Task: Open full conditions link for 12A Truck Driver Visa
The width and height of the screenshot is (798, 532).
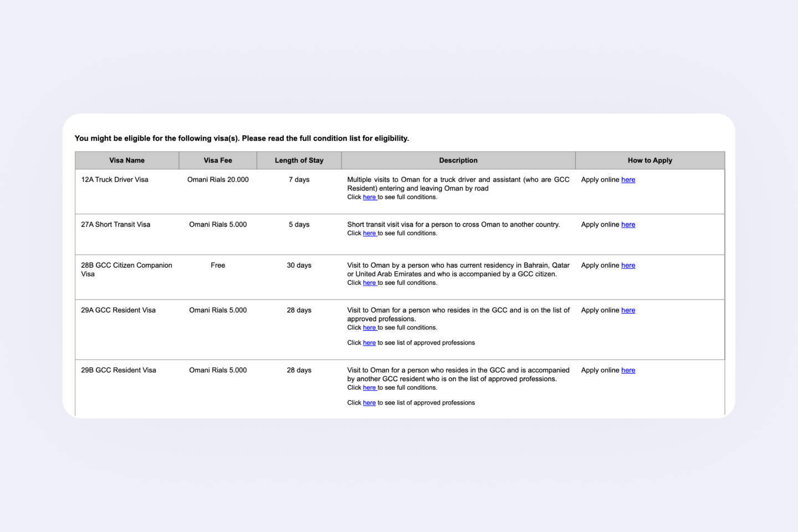Action: coord(370,197)
